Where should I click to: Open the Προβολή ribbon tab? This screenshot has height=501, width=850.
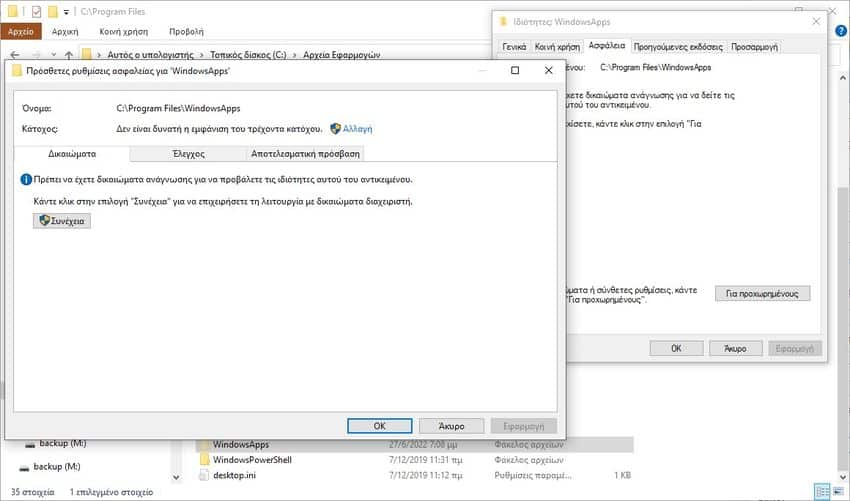(186, 31)
